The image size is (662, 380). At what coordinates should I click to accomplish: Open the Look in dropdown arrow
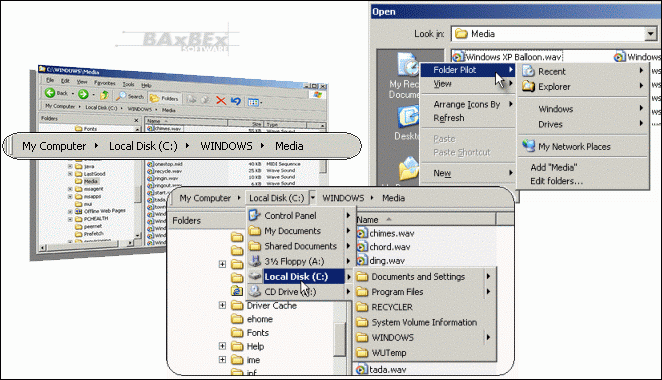click(x=651, y=34)
